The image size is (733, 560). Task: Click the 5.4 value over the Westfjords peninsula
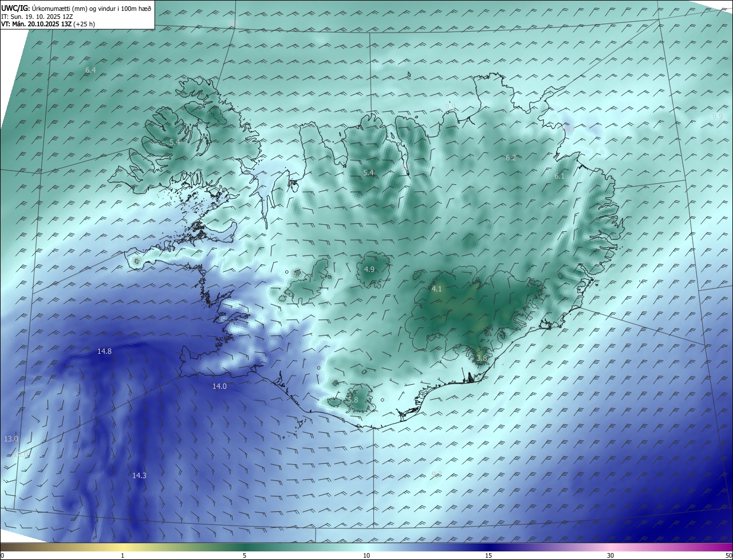coord(175,141)
